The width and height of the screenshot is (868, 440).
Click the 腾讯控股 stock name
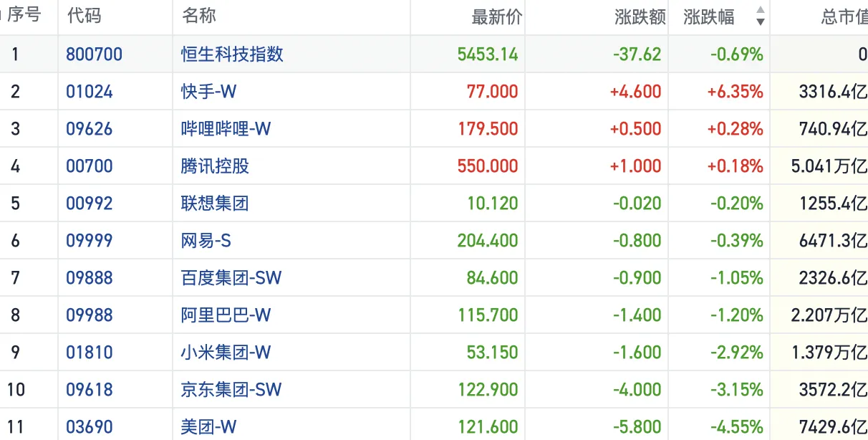[x=215, y=166]
